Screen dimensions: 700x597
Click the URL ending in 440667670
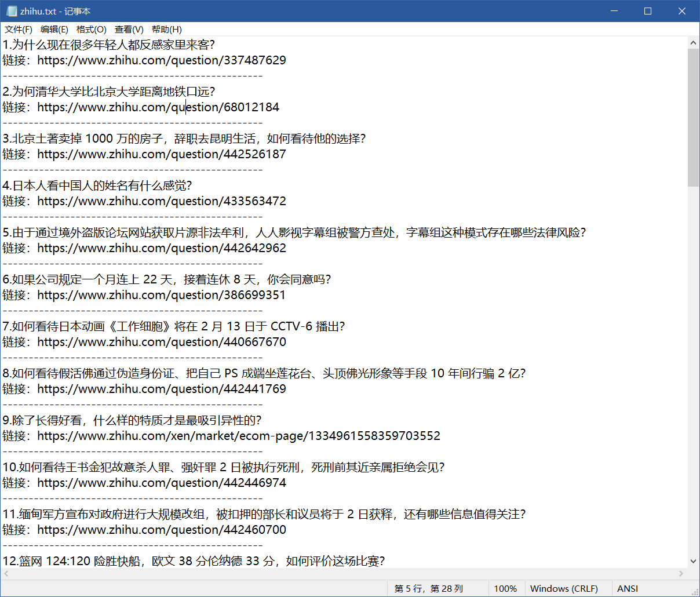(162, 342)
